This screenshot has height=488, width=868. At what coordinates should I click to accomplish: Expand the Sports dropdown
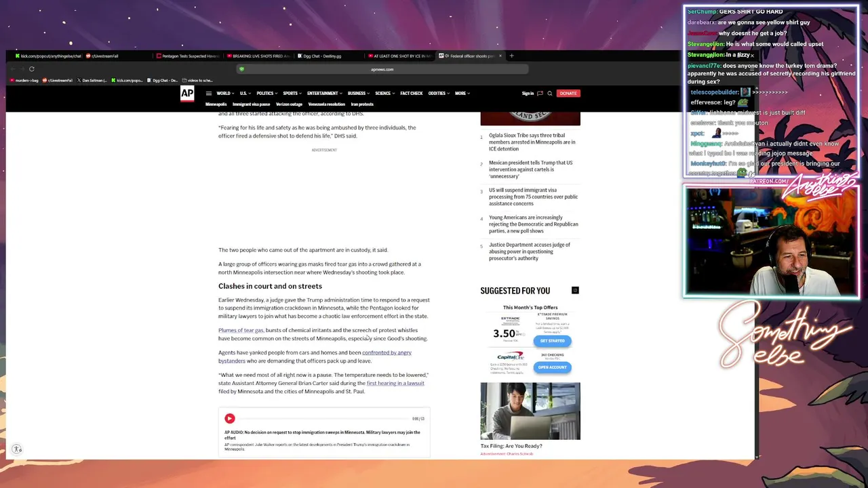(292, 94)
